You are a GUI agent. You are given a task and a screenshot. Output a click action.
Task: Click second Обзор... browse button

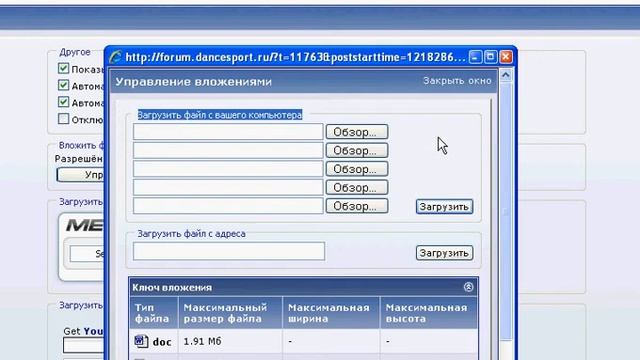[357, 150]
